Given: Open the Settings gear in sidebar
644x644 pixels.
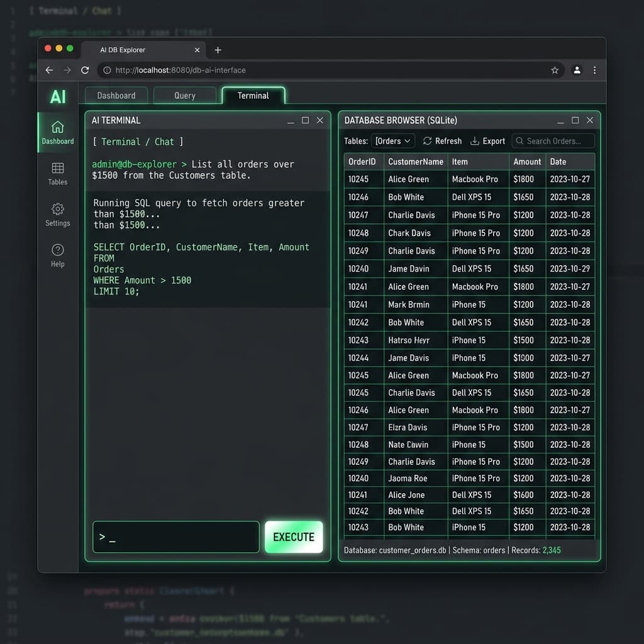Looking at the screenshot, I should pos(57,209).
